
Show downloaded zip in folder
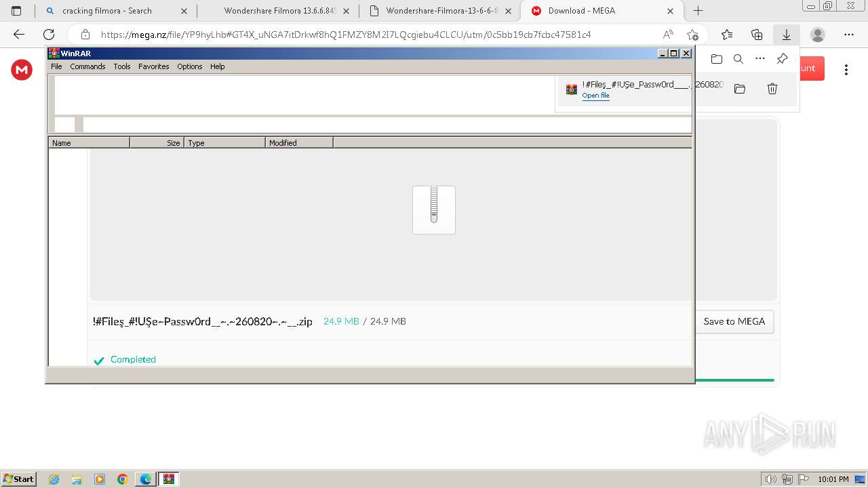tap(740, 89)
